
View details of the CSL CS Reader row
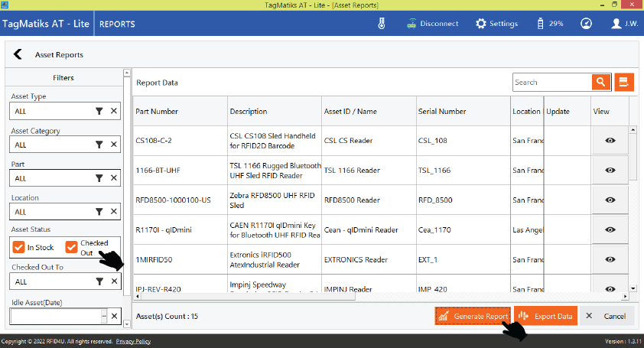coord(610,140)
